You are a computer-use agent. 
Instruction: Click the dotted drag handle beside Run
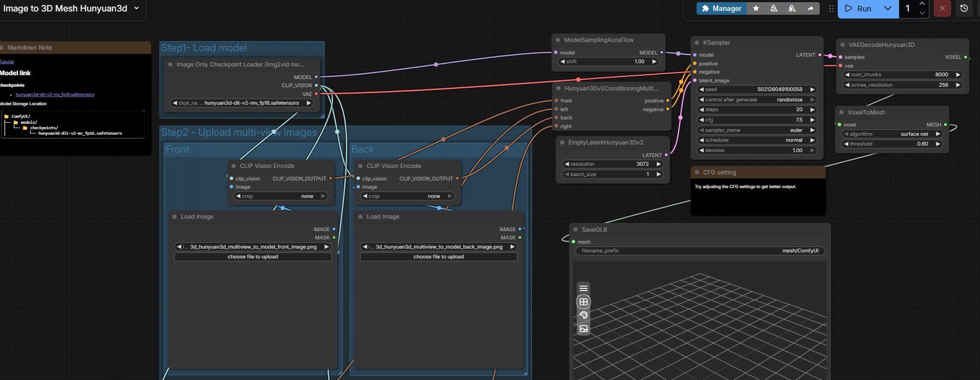click(x=831, y=9)
